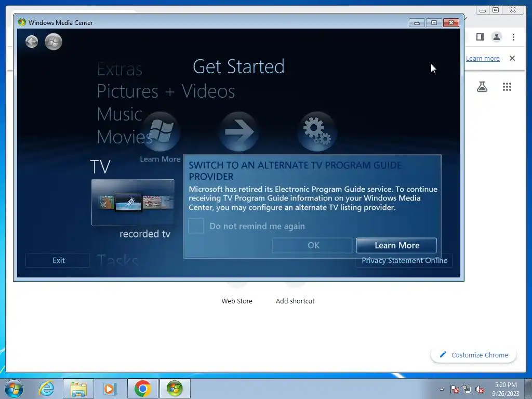Open Chrome's side panel icon

click(x=480, y=37)
